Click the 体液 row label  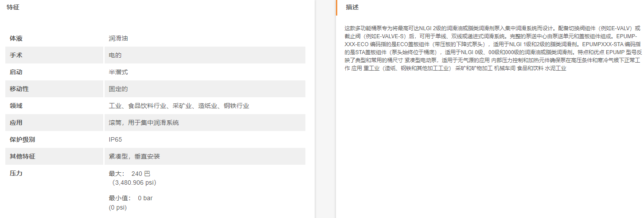16,39
